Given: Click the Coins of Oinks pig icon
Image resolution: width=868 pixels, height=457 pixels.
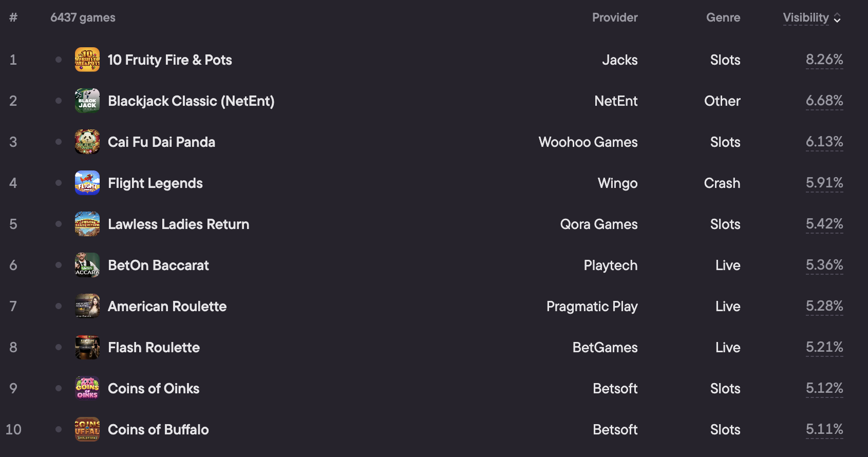Looking at the screenshot, I should coord(87,388).
